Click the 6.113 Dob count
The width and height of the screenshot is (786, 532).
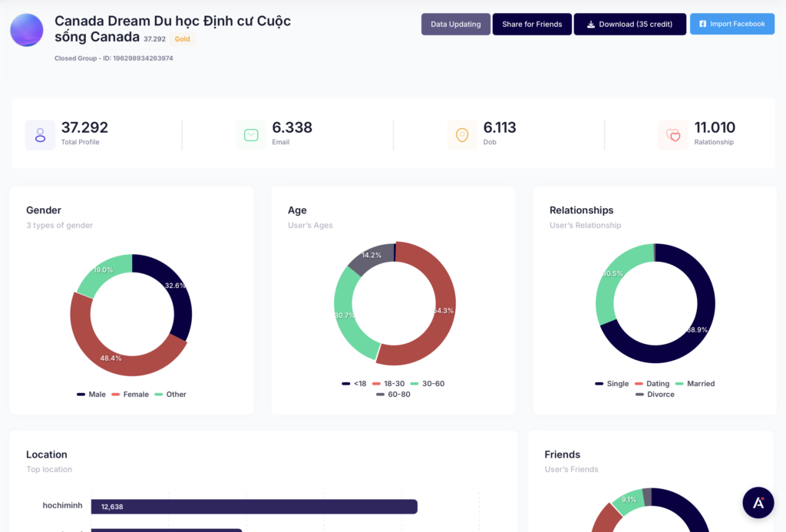point(500,127)
